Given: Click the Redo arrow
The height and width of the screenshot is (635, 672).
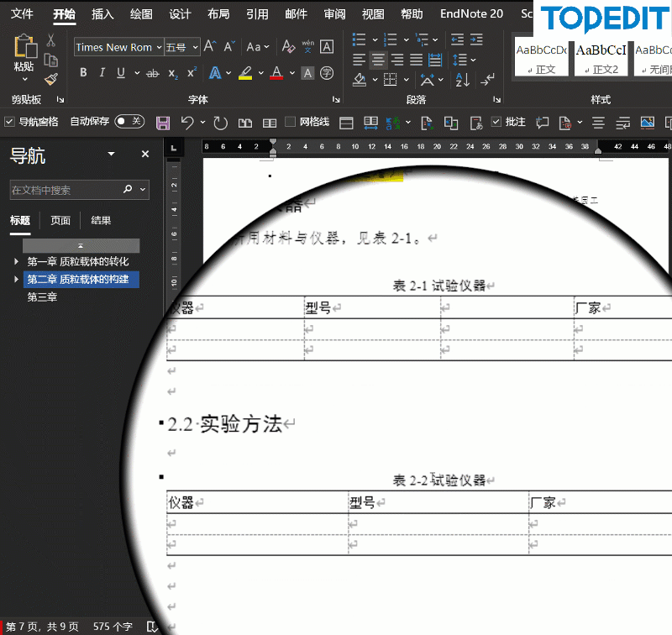Looking at the screenshot, I should coord(221,123).
